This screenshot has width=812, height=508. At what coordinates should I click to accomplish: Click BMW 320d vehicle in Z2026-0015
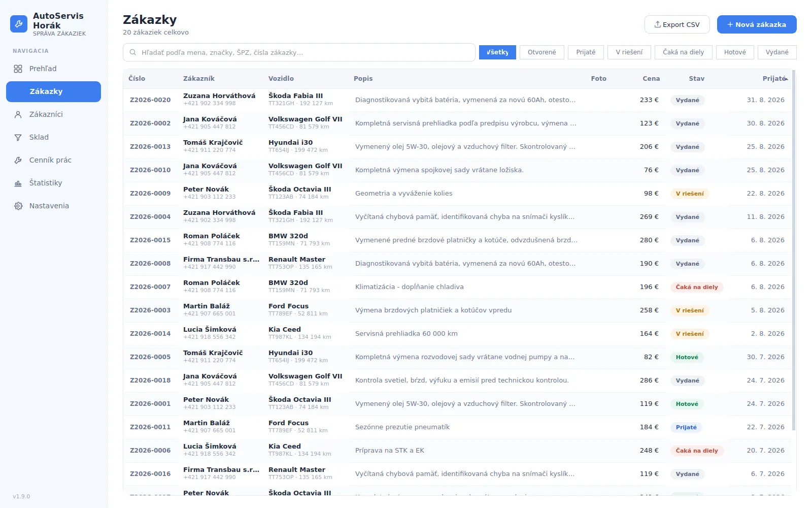pyautogui.click(x=288, y=236)
